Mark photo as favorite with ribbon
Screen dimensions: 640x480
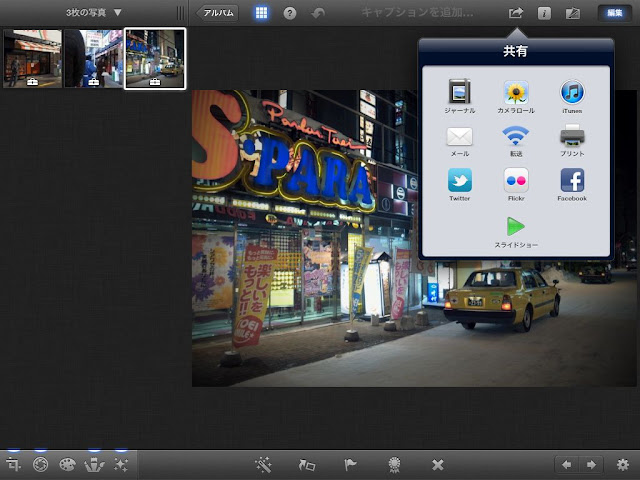click(394, 464)
